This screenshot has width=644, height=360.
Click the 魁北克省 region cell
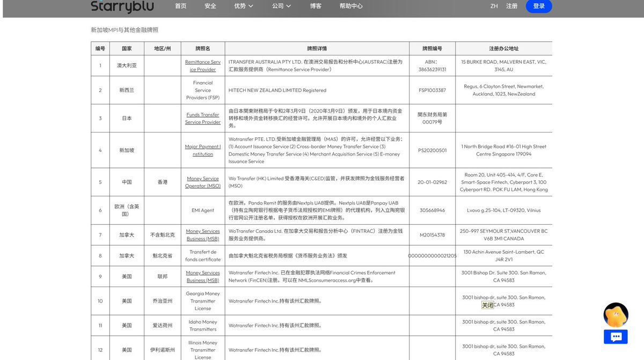pos(163,255)
